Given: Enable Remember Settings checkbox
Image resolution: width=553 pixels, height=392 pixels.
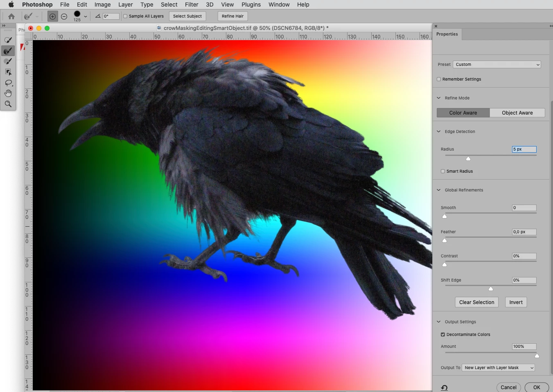Looking at the screenshot, I should [439, 79].
